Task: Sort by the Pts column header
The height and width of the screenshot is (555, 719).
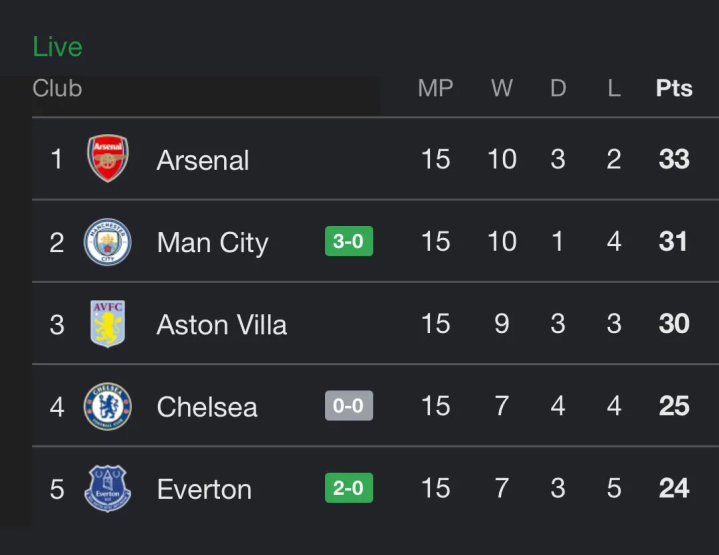Action: coord(674,88)
